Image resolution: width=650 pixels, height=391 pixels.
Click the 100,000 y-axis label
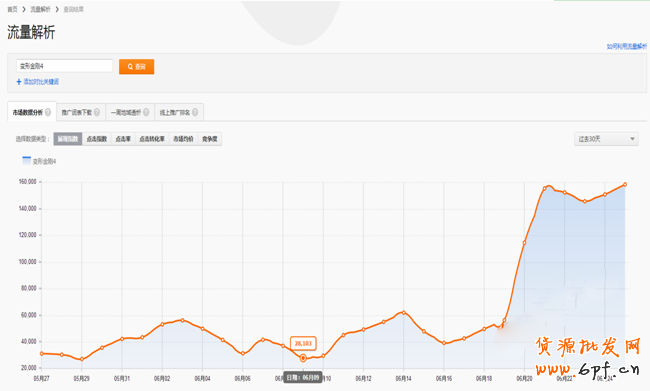28,262
